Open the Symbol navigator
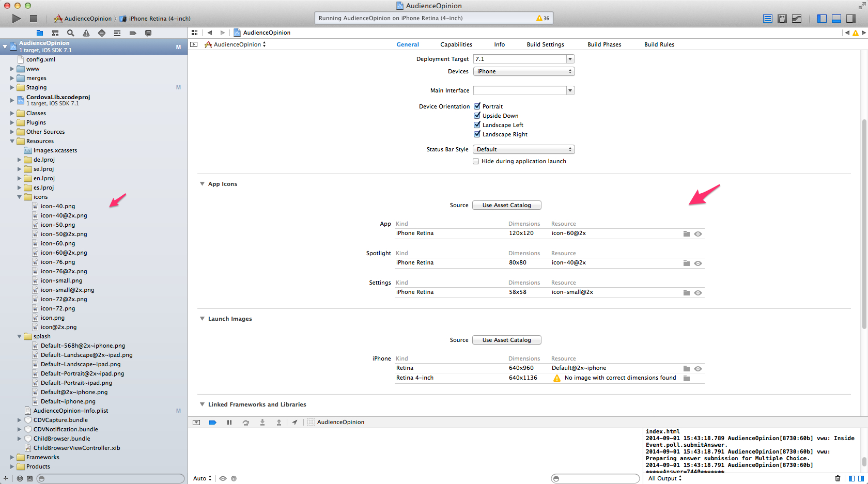The image size is (868, 484). click(55, 33)
